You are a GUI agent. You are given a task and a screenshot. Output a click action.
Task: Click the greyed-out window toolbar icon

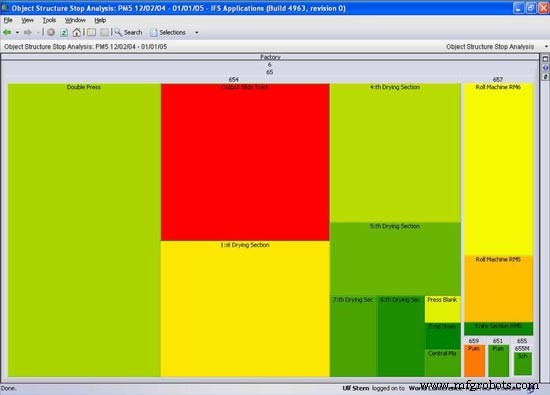tap(104, 32)
